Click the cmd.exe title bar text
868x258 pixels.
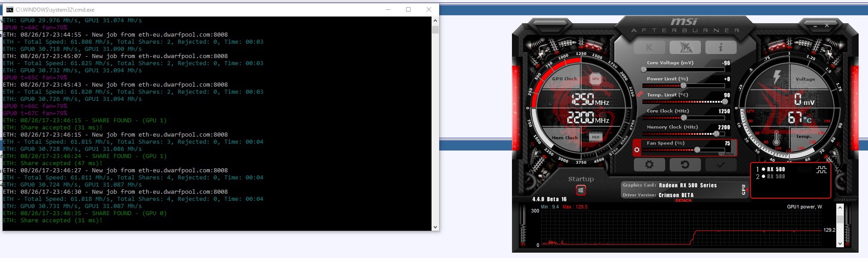[x=55, y=9]
